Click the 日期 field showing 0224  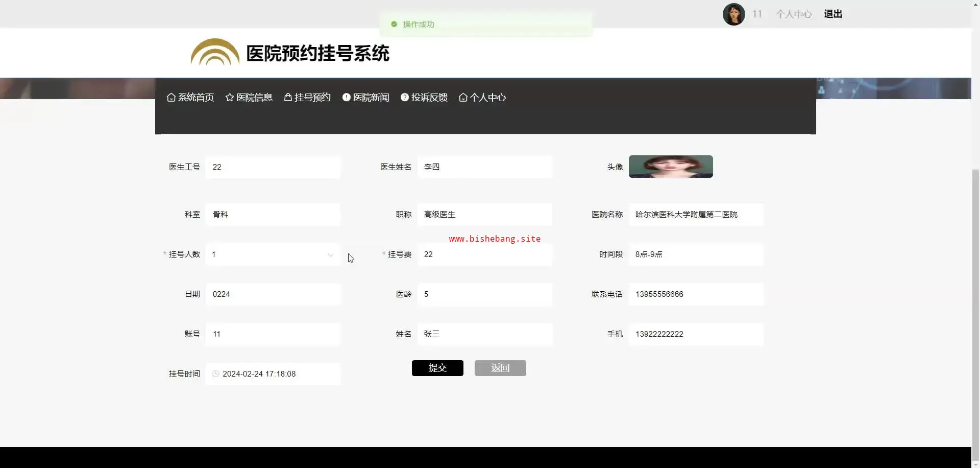pos(273,294)
